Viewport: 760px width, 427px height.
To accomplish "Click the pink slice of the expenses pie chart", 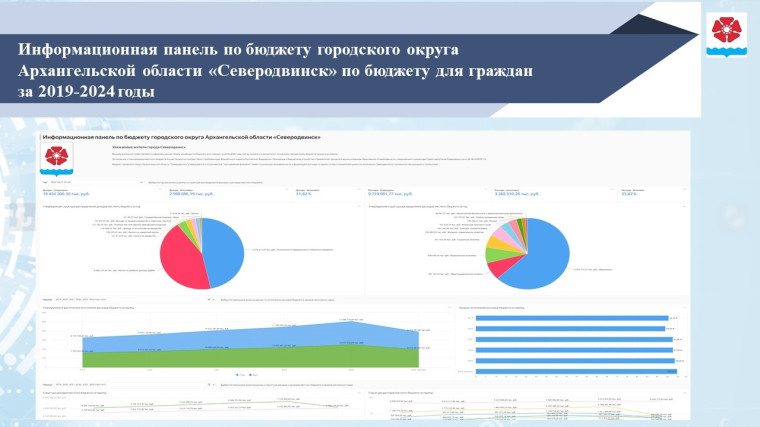I will (x=503, y=234).
